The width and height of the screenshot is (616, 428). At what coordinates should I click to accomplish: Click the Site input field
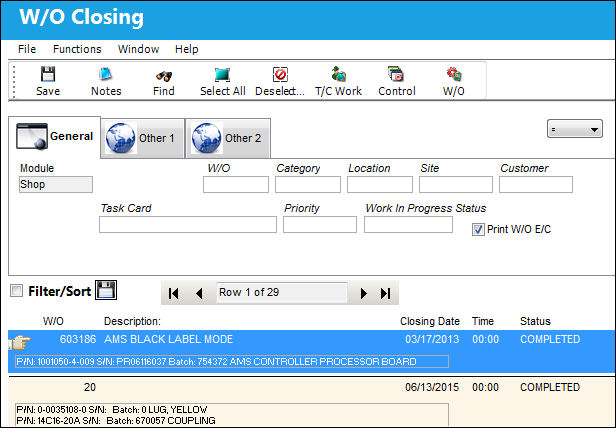(456, 184)
